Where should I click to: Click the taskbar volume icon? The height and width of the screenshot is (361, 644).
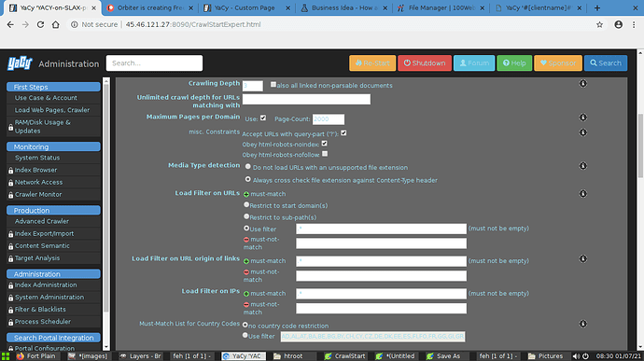[576, 356]
